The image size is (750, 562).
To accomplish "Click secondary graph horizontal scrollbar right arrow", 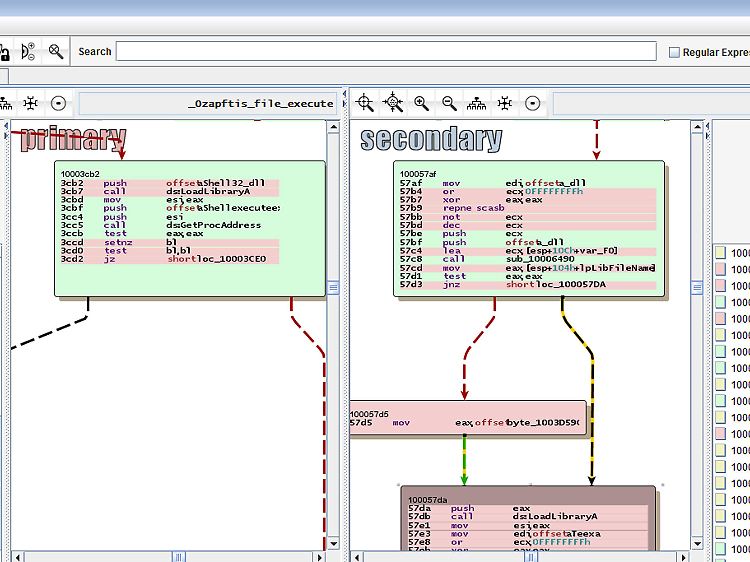I will (684, 557).
